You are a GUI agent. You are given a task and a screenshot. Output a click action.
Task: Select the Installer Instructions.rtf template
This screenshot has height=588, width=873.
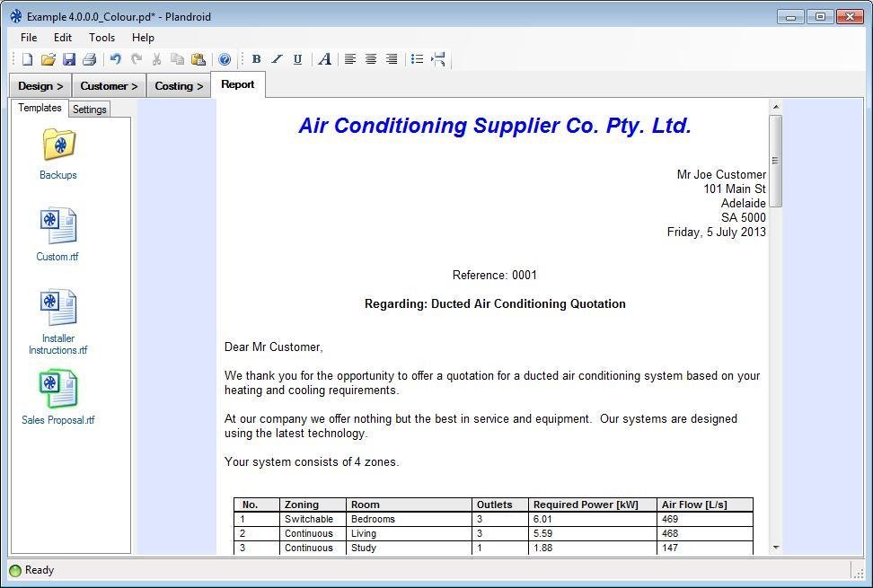pyautogui.click(x=57, y=322)
